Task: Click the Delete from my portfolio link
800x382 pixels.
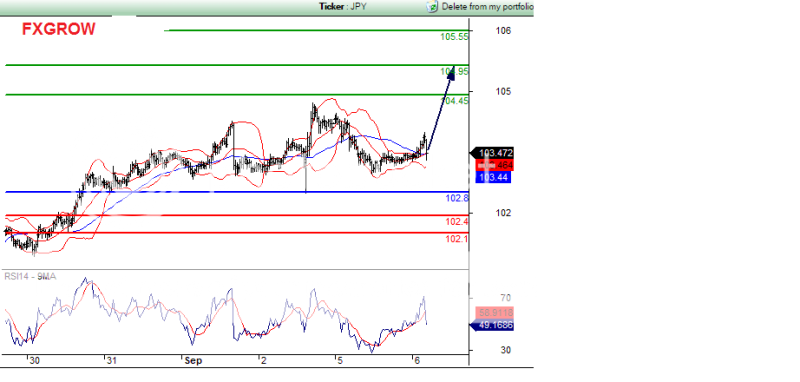Action: coord(487,7)
